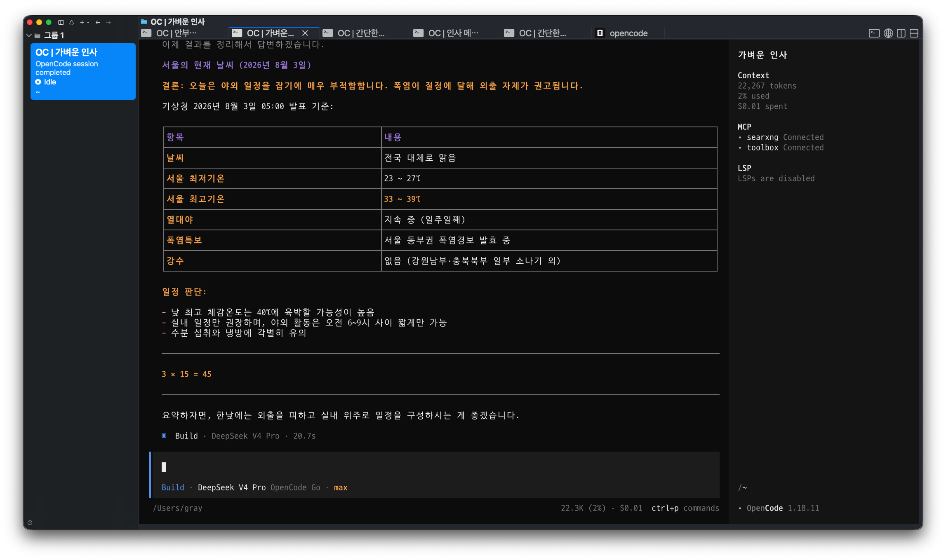Click the opencode tab logo icon

pyautogui.click(x=600, y=33)
